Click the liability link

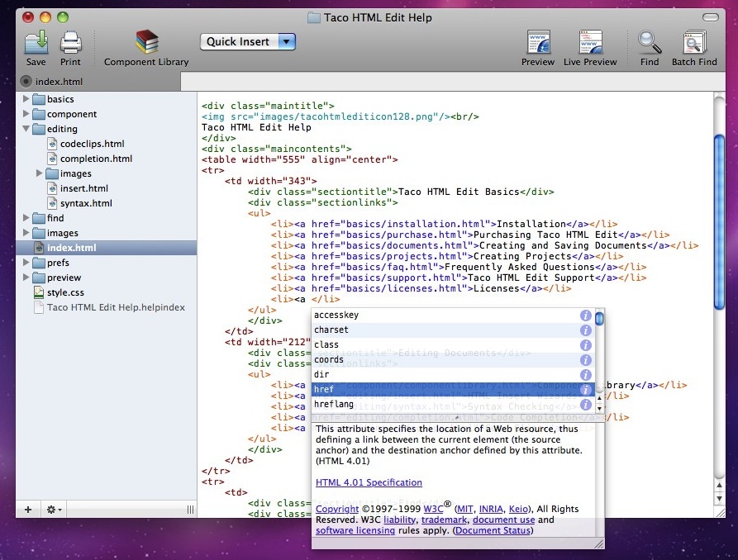(x=400, y=520)
